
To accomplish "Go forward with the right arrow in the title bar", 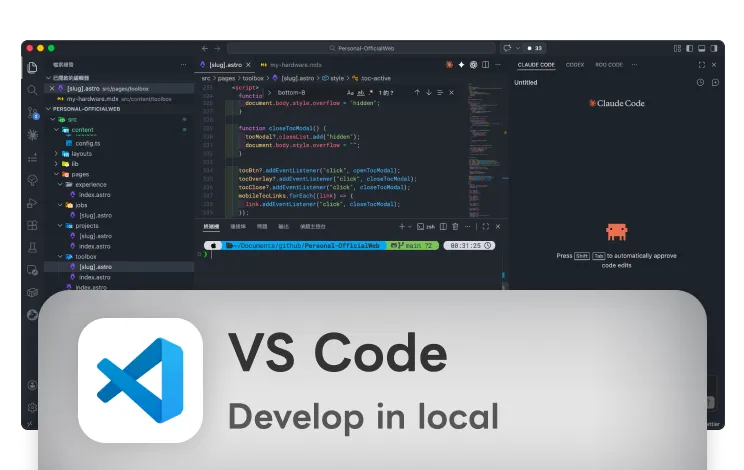I will [x=217, y=48].
